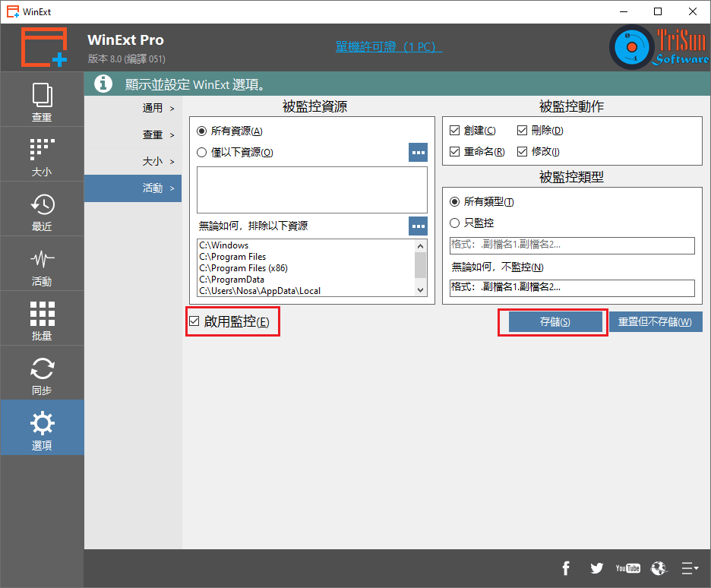Viewport: 711px width, 588px height.
Task: Select C:\ProgramData entry in list
Action: [x=232, y=280]
